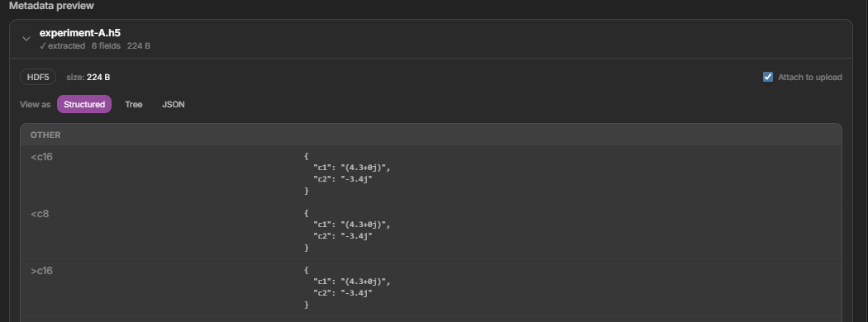This screenshot has width=868, height=322.
Task: Click the JSON value of the <c8 field
Action: pyautogui.click(x=348, y=230)
